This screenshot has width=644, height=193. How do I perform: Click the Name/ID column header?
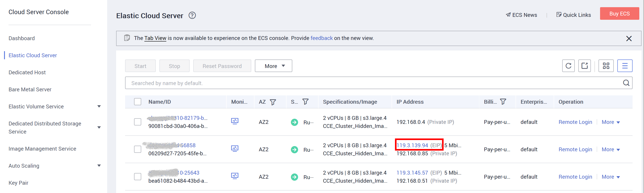pyautogui.click(x=160, y=102)
